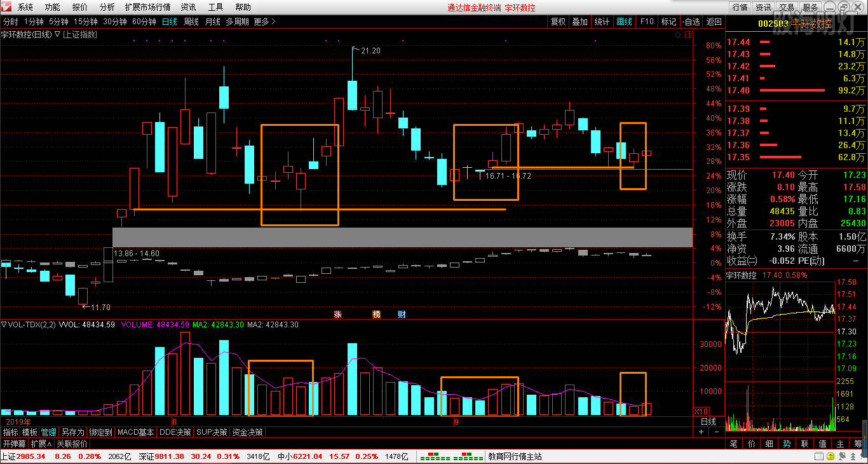868x464 pixels.
Task: Click the diamond marker icon above chart
Action: [x=679, y=35]
